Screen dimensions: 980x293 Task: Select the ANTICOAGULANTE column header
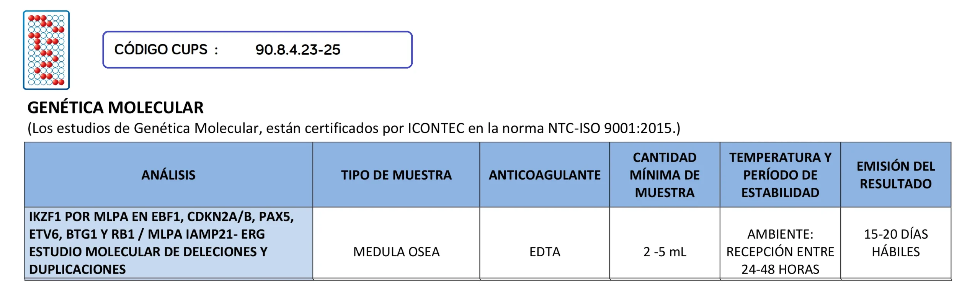544,175
